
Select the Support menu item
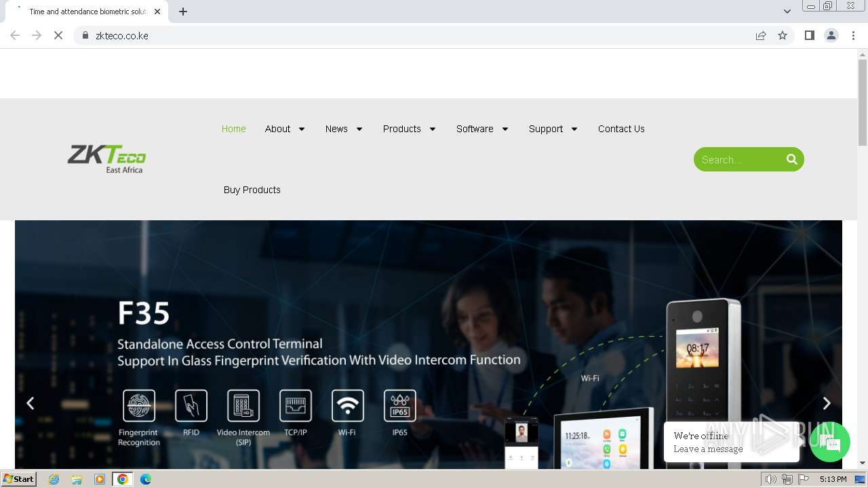[546, 129]
